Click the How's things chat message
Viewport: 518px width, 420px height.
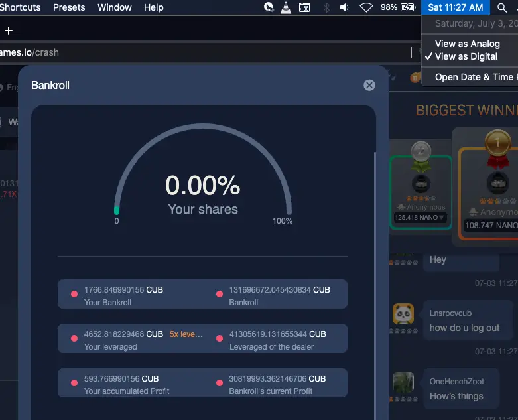pos(456,396)
